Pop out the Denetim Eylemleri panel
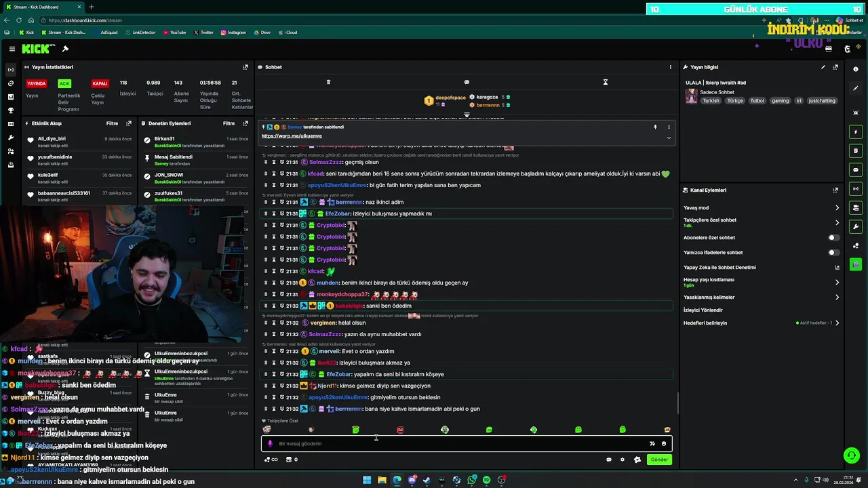The width and height of the screenshot is (868, 488). click(245, 123)
